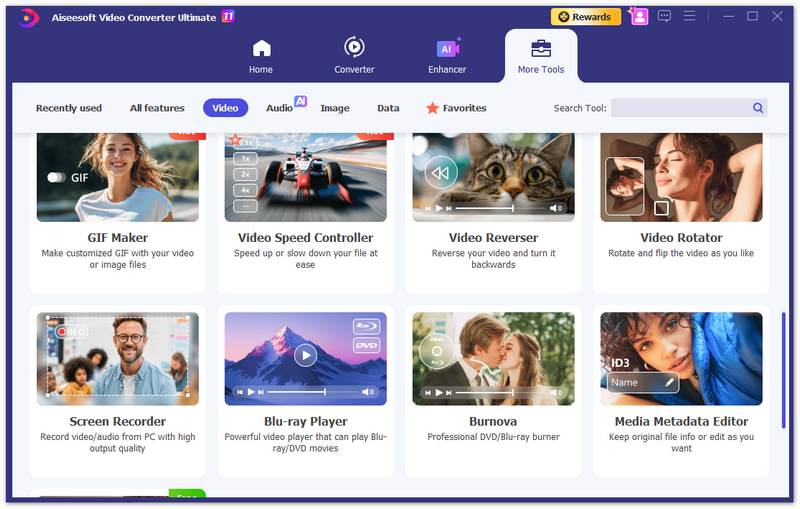800x509 pixels.
Task: Select the Data category filter
Action: [388, 108]
